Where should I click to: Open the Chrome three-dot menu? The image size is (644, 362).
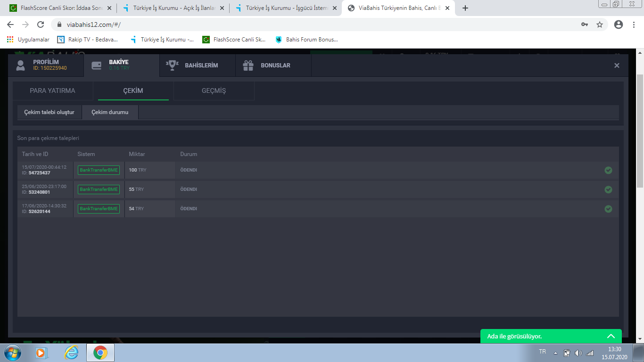[634, 25]
